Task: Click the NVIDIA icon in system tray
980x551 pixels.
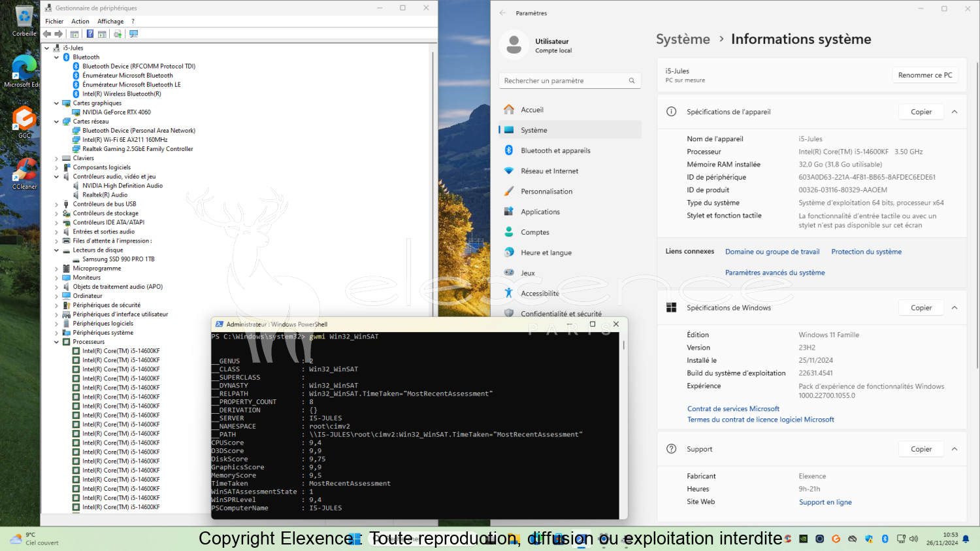Action: (803, 539)
